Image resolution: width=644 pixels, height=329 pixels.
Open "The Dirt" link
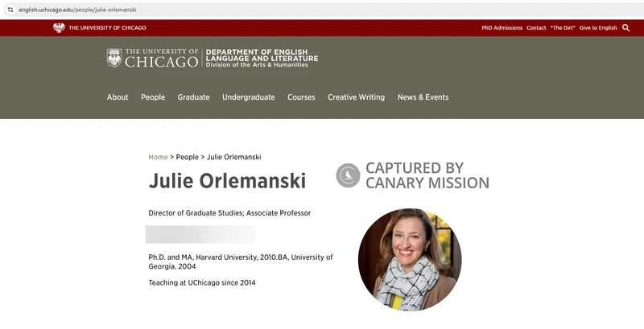563,28
